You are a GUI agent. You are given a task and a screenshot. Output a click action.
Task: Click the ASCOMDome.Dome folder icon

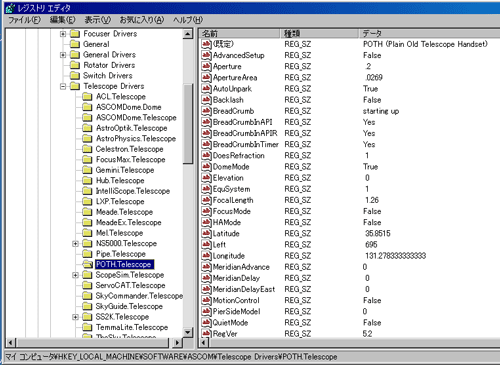click(x=87, y=107)
